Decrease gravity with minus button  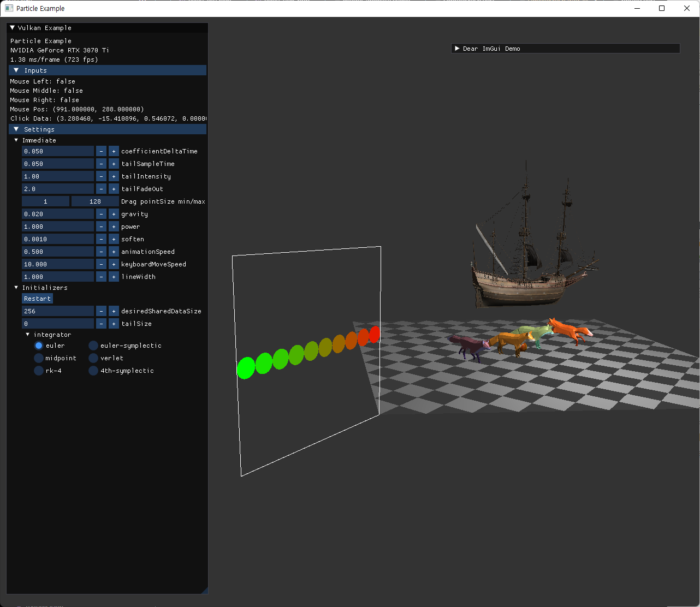pos(101,214)
